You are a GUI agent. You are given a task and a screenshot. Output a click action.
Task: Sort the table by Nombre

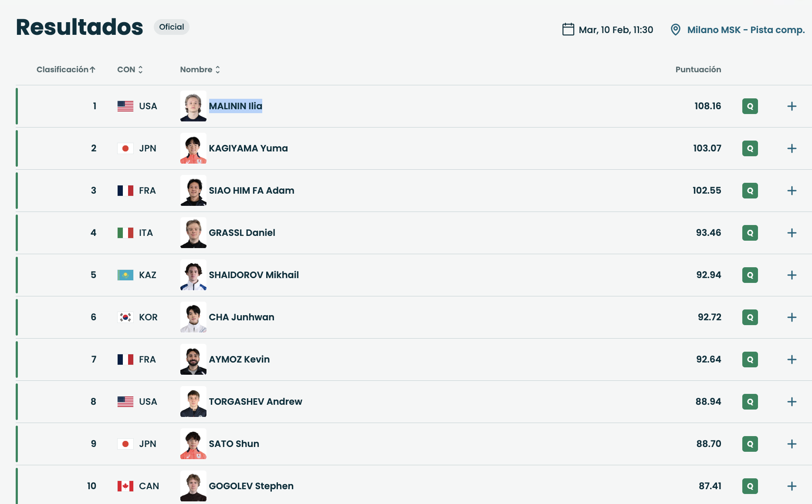pos(200,70)
